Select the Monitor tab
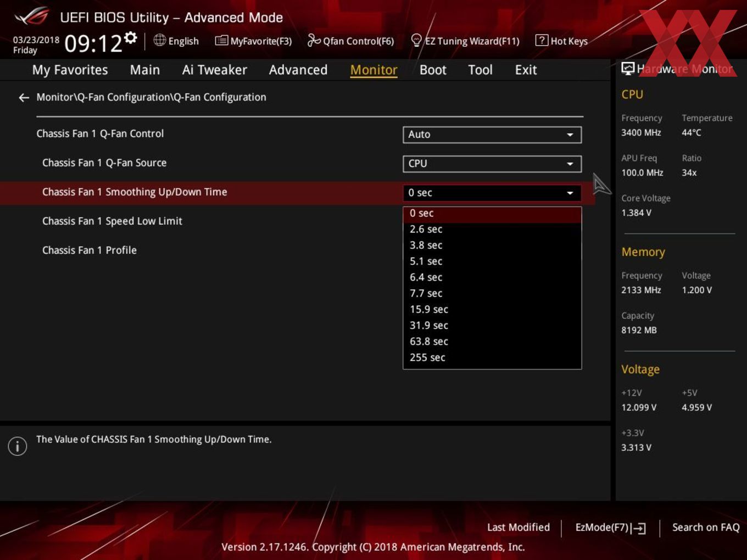 click(374, 70)
